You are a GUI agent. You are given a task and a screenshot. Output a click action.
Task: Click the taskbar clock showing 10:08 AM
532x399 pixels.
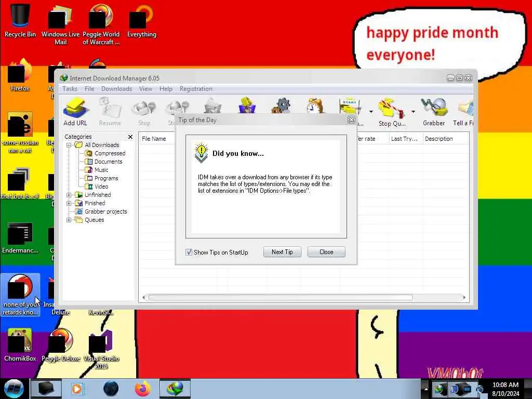(505, 389)
